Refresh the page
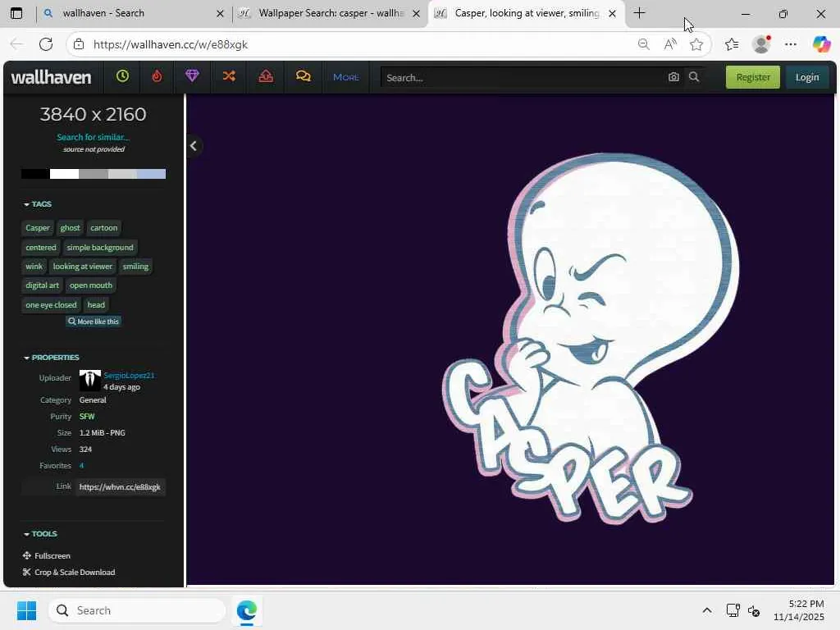840x630 pixels. tap(46, 44)
